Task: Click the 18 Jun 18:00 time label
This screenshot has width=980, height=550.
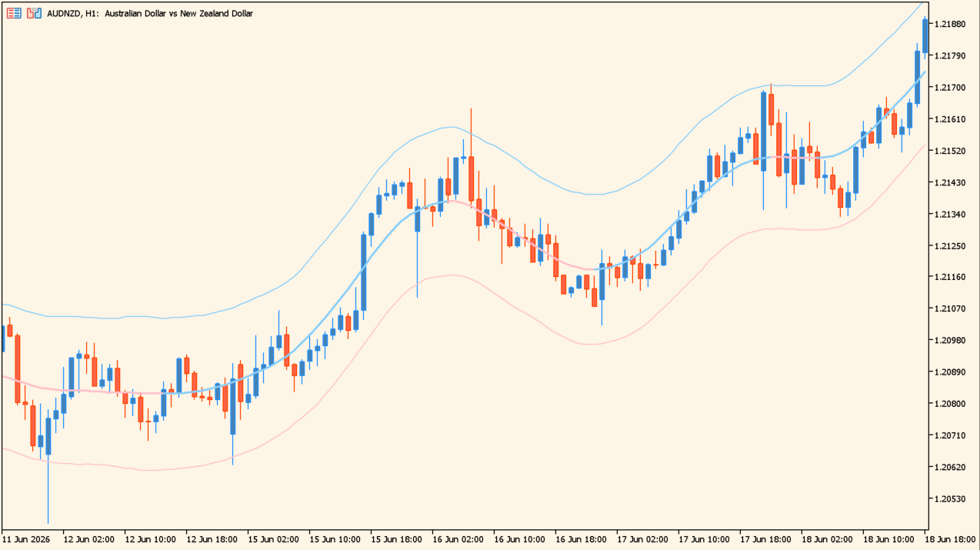Action: pos(950,539)
